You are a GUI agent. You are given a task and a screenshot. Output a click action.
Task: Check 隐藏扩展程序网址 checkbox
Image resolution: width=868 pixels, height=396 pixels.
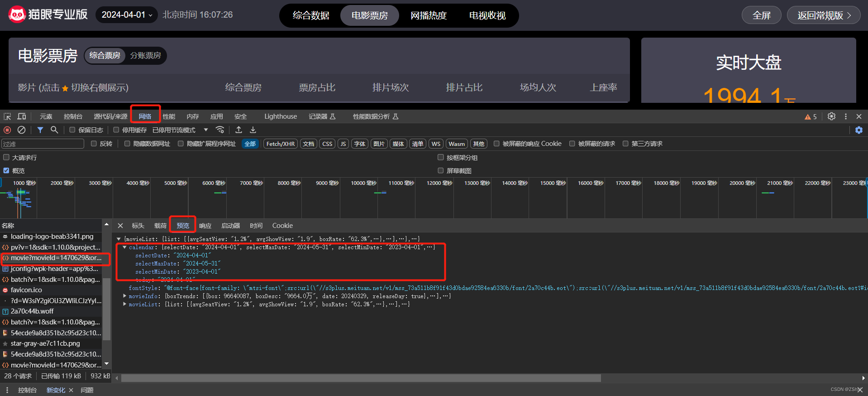point(181,144)
